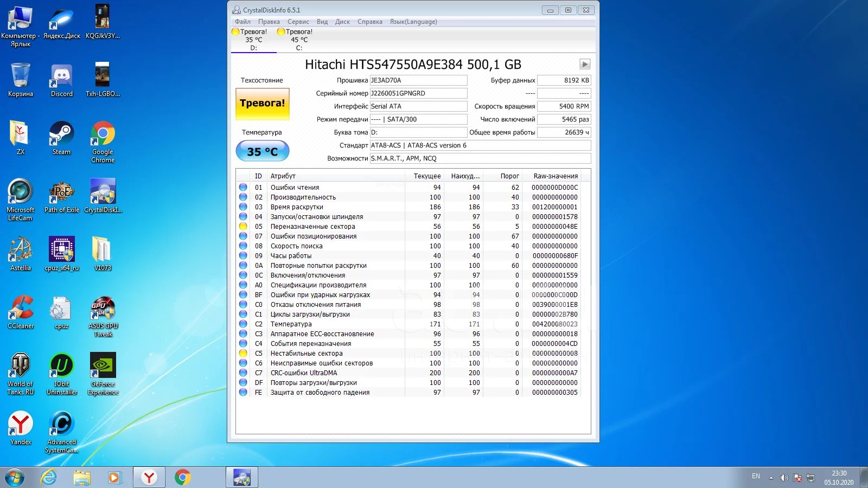Select disk D: tab at 35 °C
The width and height of the screenshot is (868, 488).
(253, 40)
